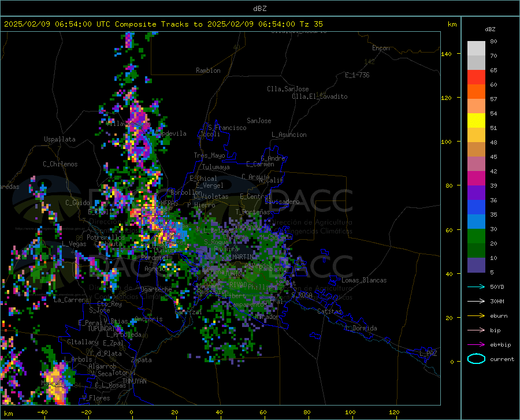520x420 pixels.
Task: Click the Clla.El_Cavadito label
Action: click(x=320, y=96)
